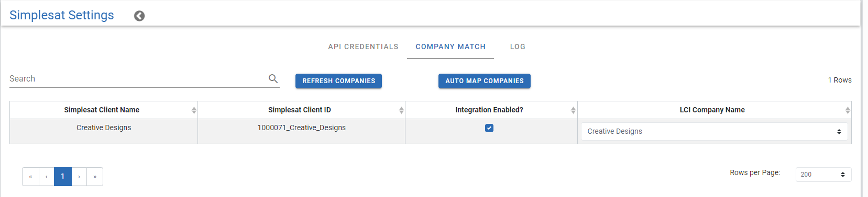Click the Refresh Companies button
Viewport: 868px width, 197px height.
(x=338, y=81)
